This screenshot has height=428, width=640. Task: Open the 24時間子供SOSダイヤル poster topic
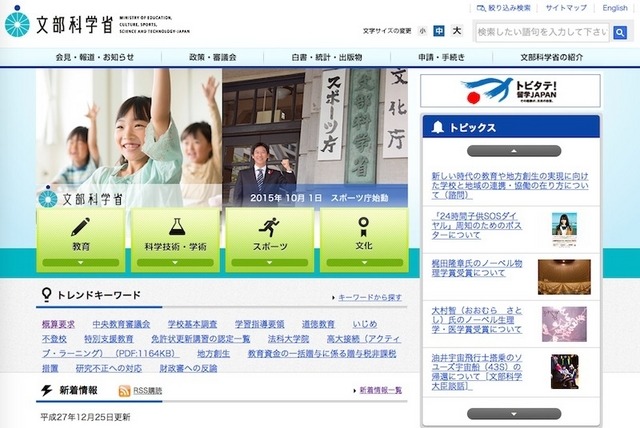click(477, 226)
